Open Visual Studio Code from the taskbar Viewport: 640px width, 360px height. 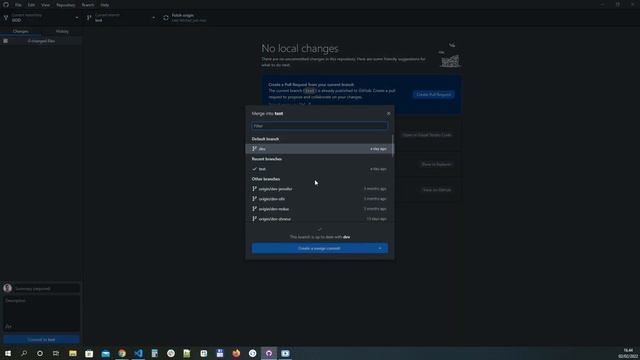pyautogui.click(x=138, y=353)
